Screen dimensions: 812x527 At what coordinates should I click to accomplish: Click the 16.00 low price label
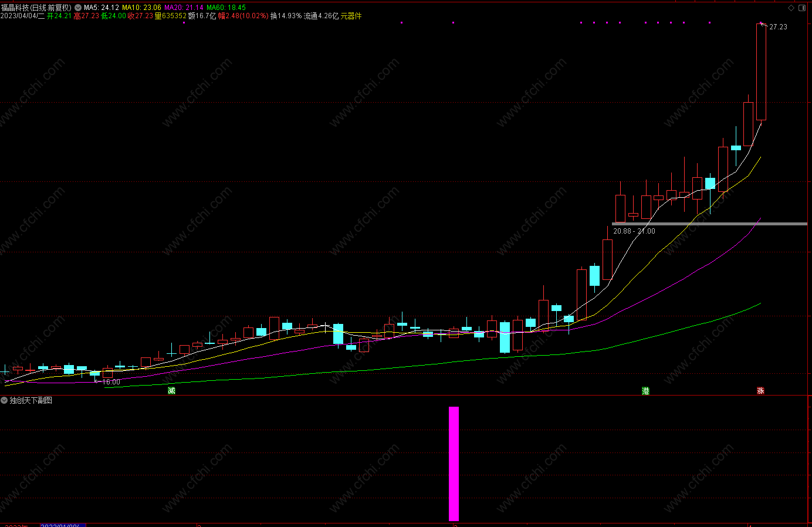111,382
